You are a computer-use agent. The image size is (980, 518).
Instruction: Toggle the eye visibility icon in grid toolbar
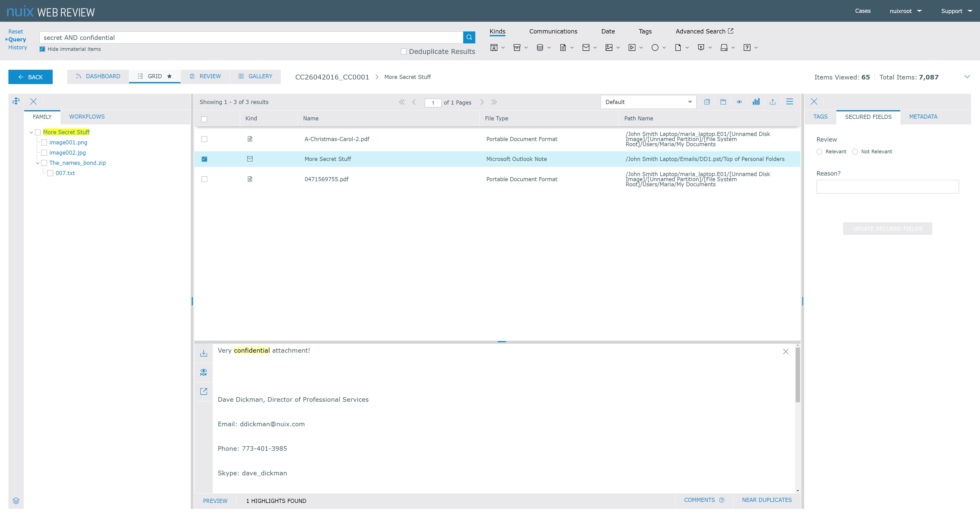tap(739, 102)
